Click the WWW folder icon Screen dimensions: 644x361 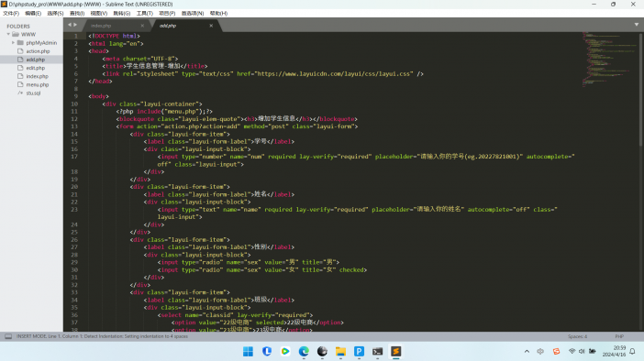click(x=16, y=34)
